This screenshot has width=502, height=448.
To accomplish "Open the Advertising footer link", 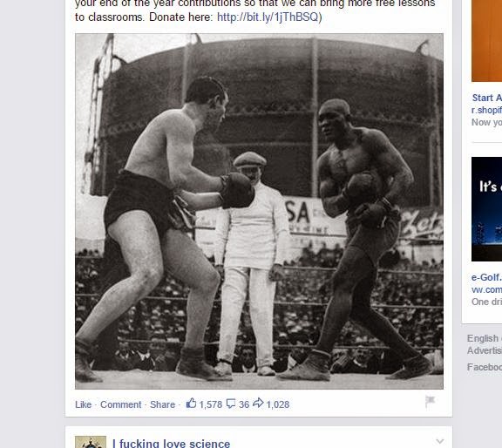I will (x=484, y=350).
